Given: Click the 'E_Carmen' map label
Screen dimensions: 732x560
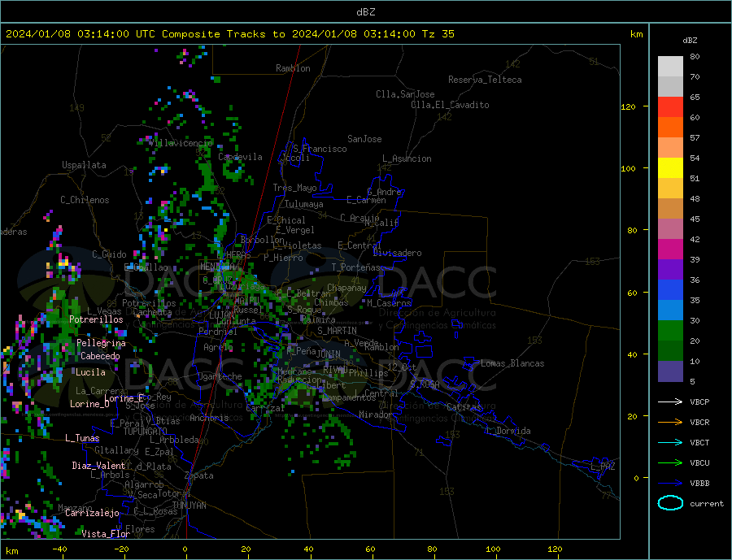Looking at the screenshot, I should (366, 200).
